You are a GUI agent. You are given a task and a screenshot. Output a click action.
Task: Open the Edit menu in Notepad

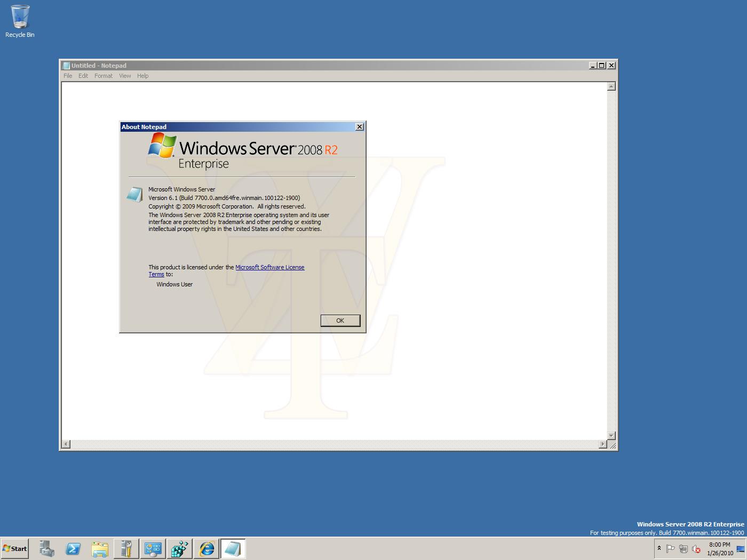tap(83, 76)
